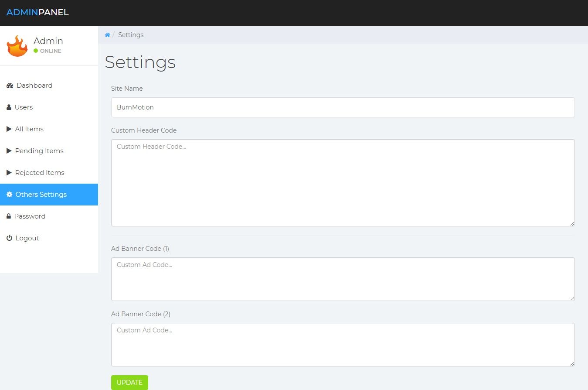The width and height of the screenshot is (588, 390).
Task: Click the arrow icon beside Pending Items
Action: [9, 151]
